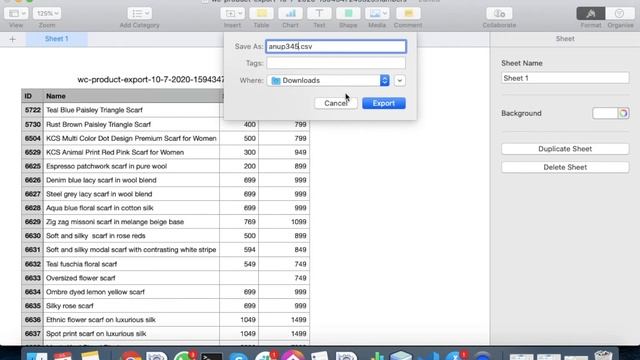The width and height of the screenshot is (640, 360).
Task: Select Soft and silky scarf in rose reds
Action: coord(131,236)
